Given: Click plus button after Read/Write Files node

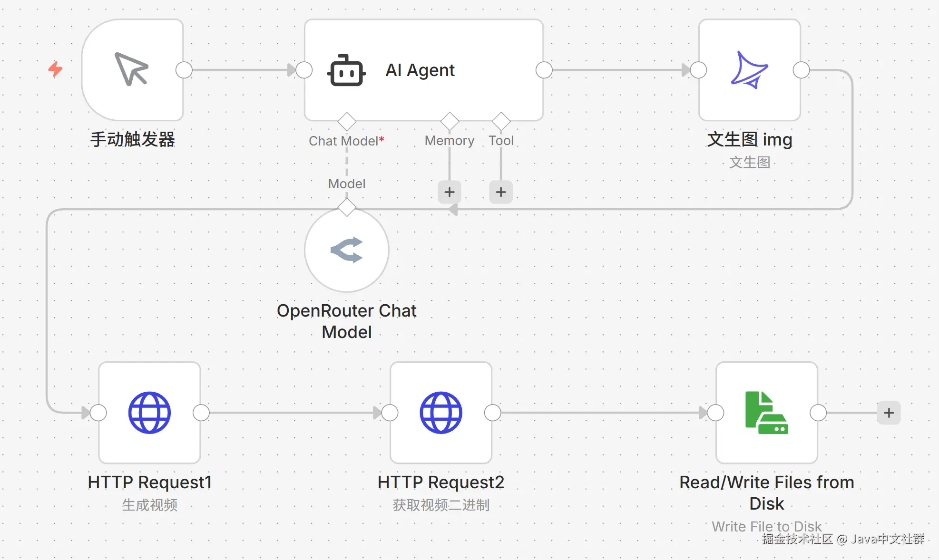Looking at the screenshot, I should pos(889,413).
